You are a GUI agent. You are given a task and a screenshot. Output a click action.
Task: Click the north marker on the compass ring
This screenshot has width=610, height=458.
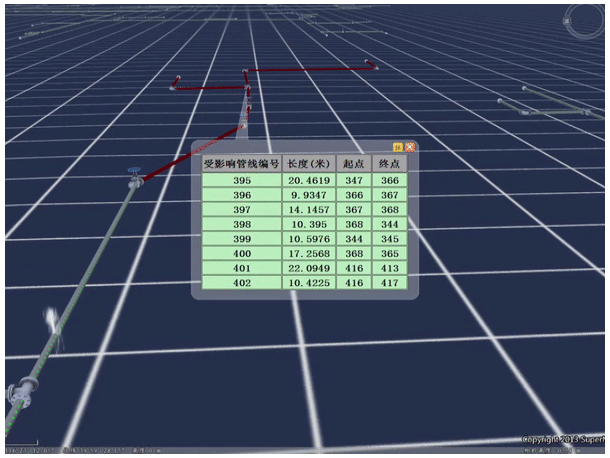pyautogui.click(x=567, y=21)
